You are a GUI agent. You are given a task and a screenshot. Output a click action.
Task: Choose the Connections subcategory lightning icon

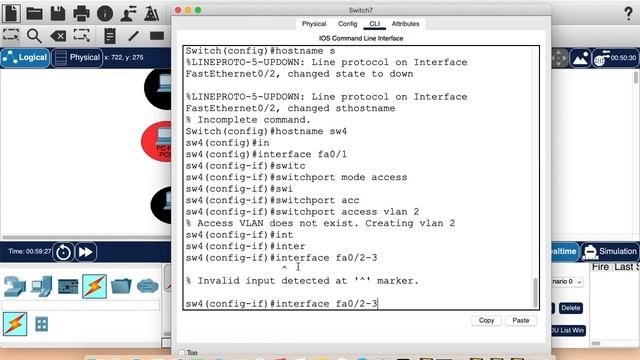tap(15, 324)
